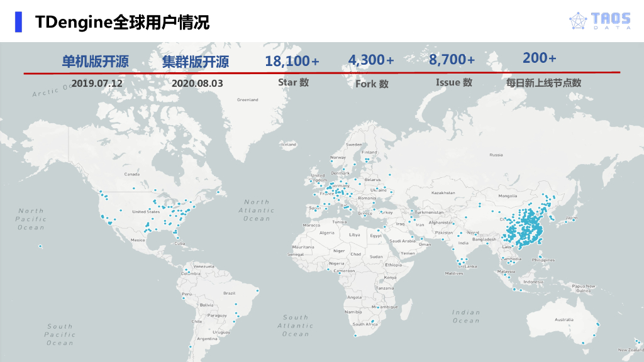Click the '18,100+' star count
The width and height of the screenshot is (644, 362).
[292, 61]
